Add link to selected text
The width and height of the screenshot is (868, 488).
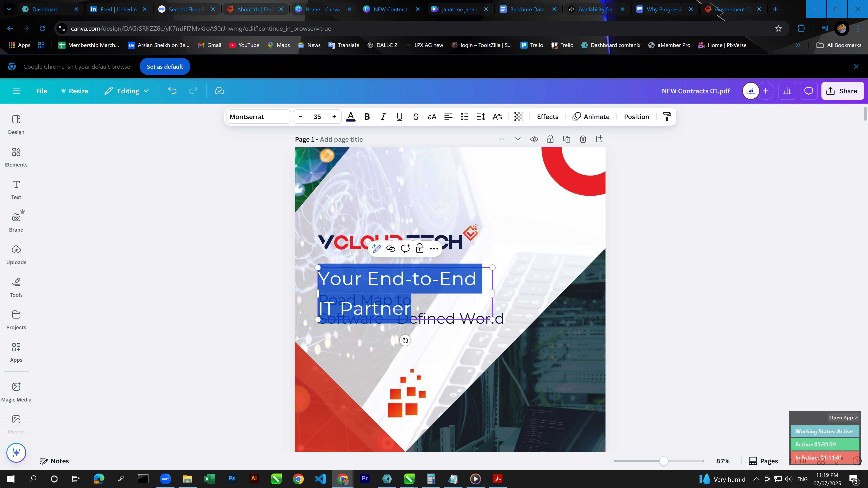(x=391, y=249)
